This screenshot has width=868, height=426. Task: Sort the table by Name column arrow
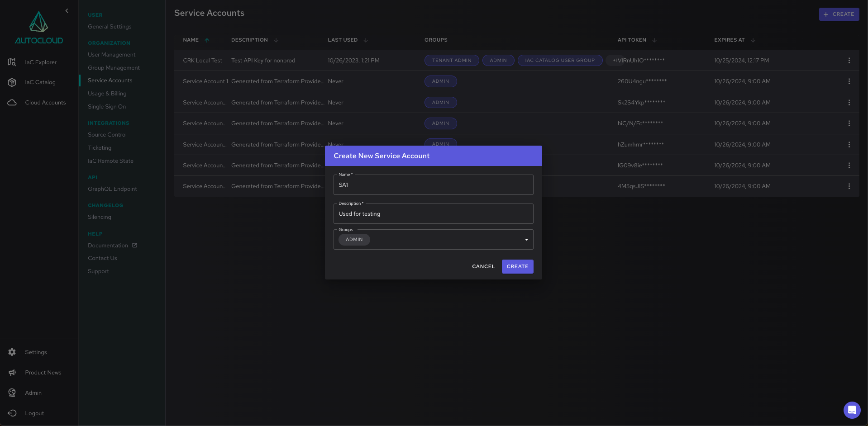point(207,40)
